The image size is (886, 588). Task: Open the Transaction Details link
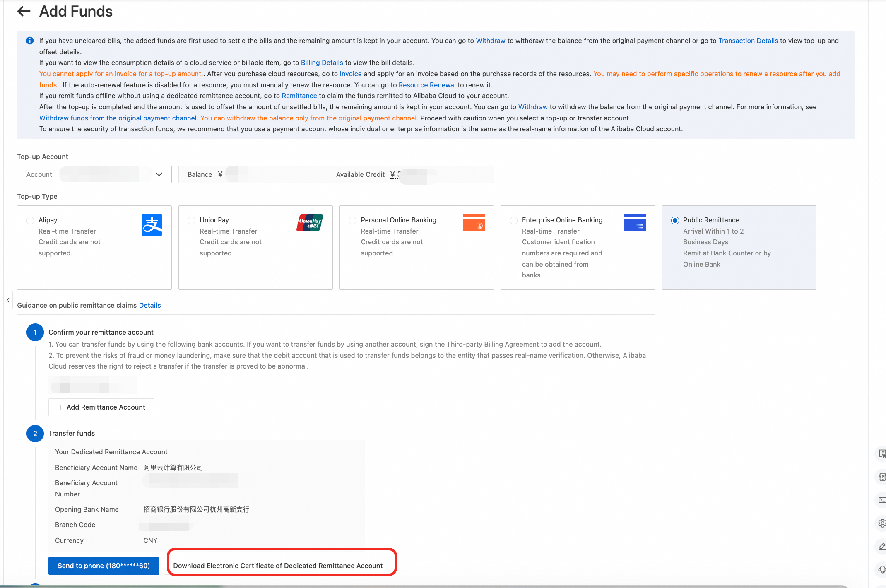pos(748,41)
